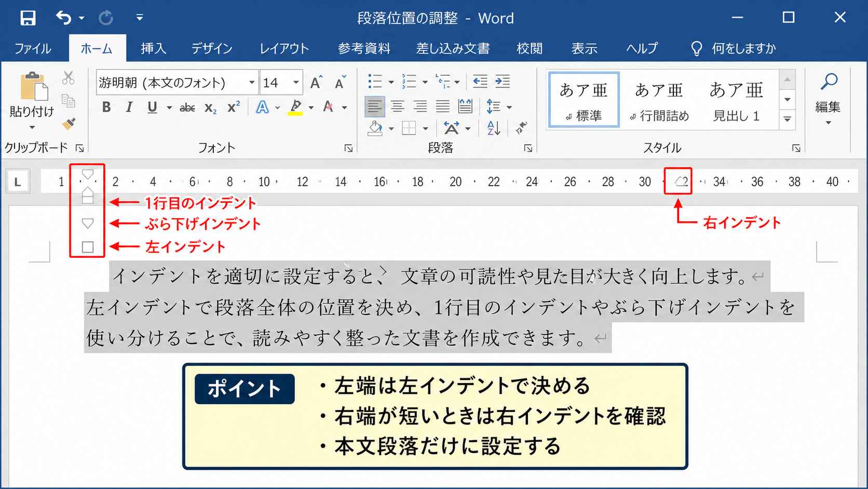Undo the last action
This screenshot has width=868, height=489.
(64, 18)
